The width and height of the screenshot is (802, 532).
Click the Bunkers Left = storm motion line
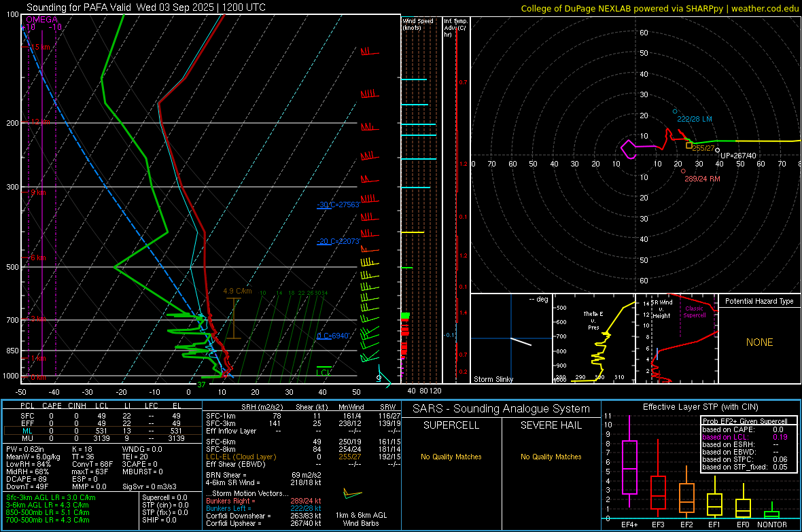pos(264,508)
